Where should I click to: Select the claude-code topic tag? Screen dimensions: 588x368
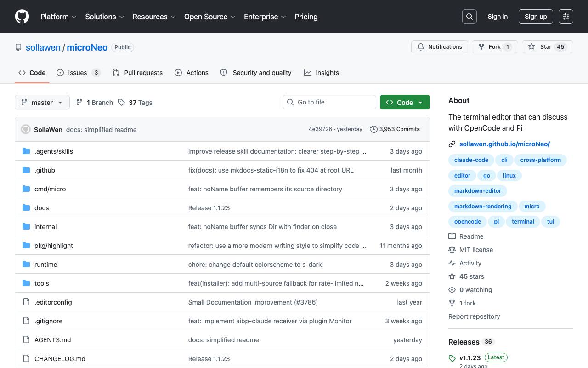(471, 160)
